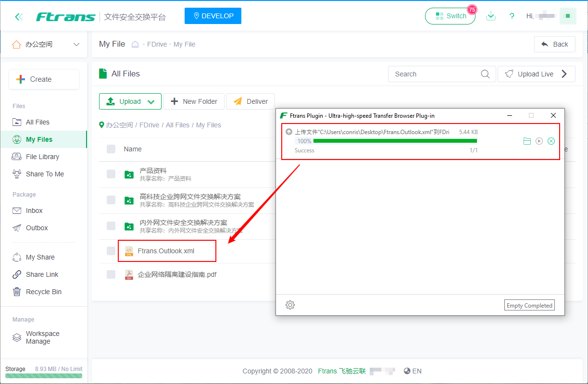Click the shared folder icon for 产品资料
This screenshot has width=588, height=384.
point(129,174)
